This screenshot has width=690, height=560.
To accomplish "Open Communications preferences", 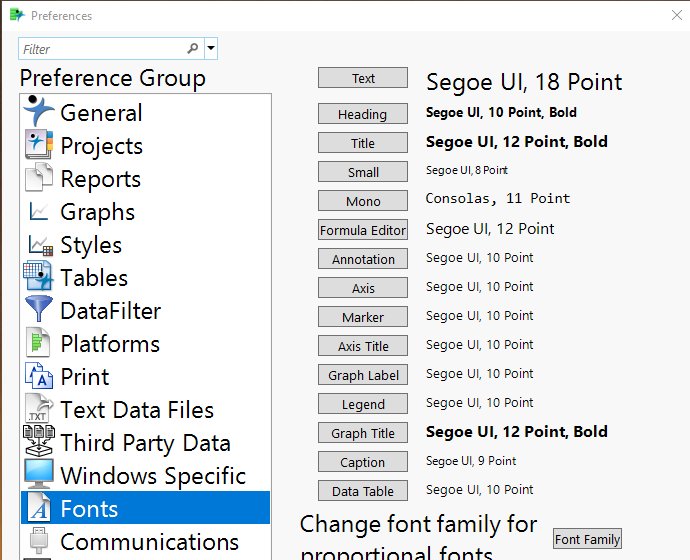I will point(145,541).
